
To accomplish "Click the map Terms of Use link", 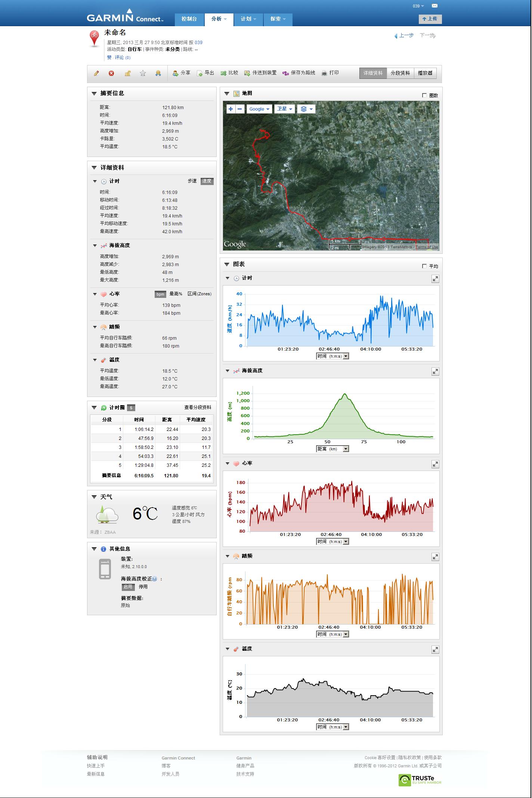I will [427, 247].
